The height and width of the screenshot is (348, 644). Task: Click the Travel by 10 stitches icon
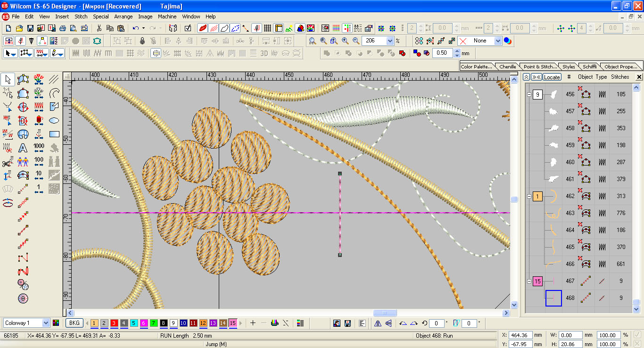39,175
